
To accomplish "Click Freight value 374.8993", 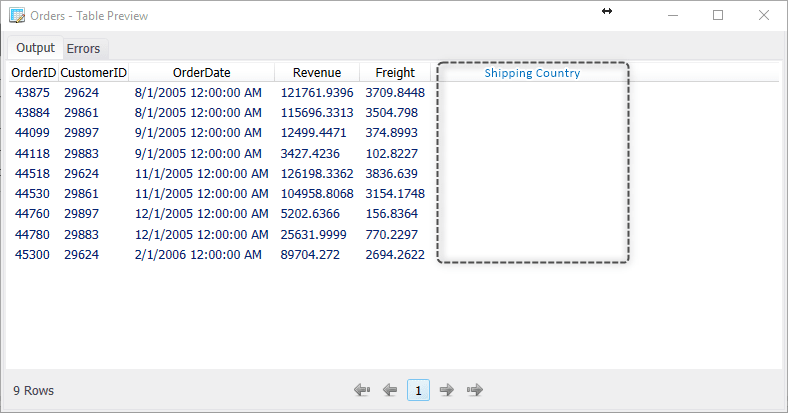I will pos(391,133).
